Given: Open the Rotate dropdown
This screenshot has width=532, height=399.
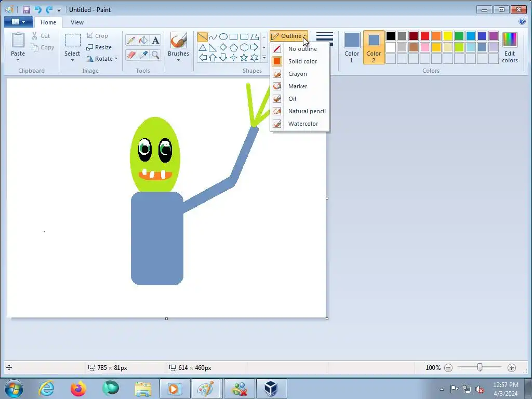Looking at the screenshot, I should (x=102, y=59).
